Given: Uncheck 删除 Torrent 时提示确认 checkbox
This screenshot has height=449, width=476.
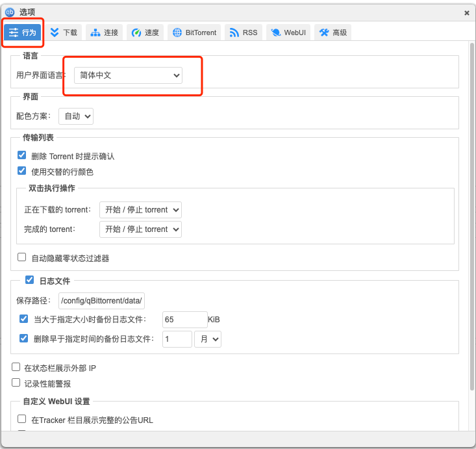Looking at the screenshot, I should point(22,156).
